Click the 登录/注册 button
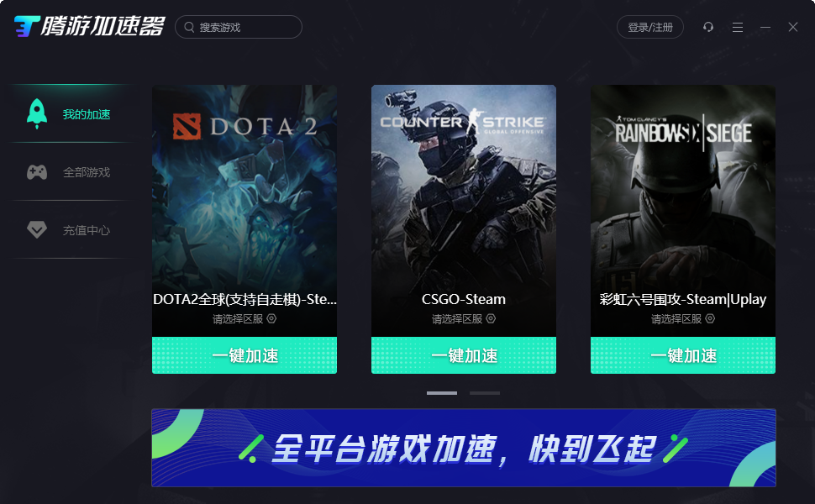The width and height of the screenshot is (815, 504). 650,27
